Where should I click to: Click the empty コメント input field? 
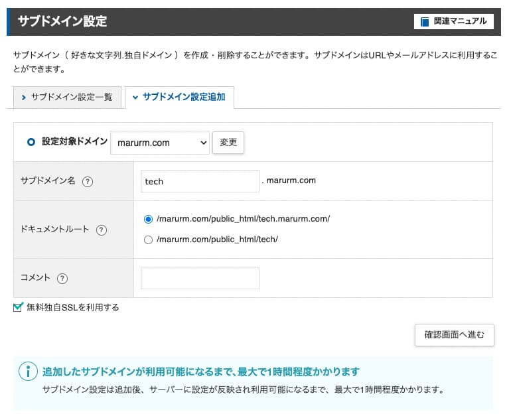coord(200,278)
